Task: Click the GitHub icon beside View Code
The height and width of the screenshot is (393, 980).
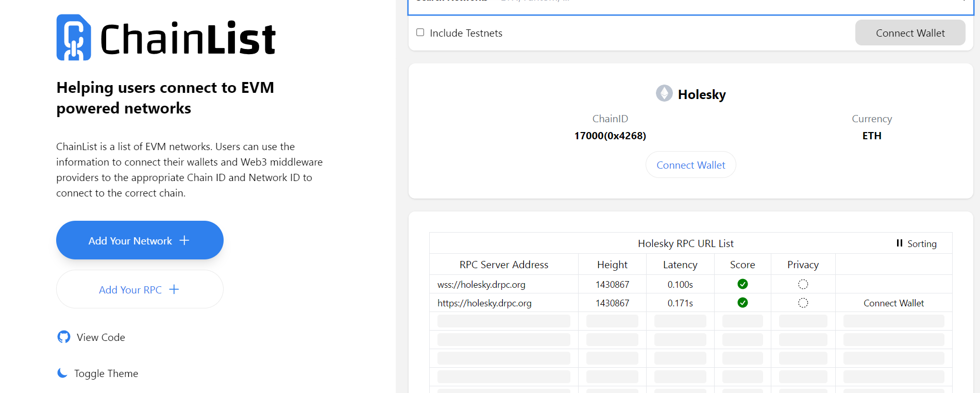Action: (x=64, y=337)
